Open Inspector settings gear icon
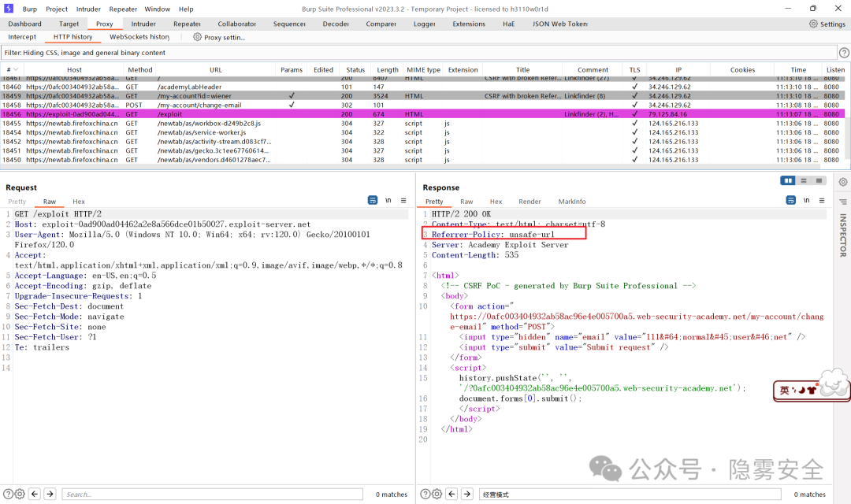 click(x=843, y=182)
